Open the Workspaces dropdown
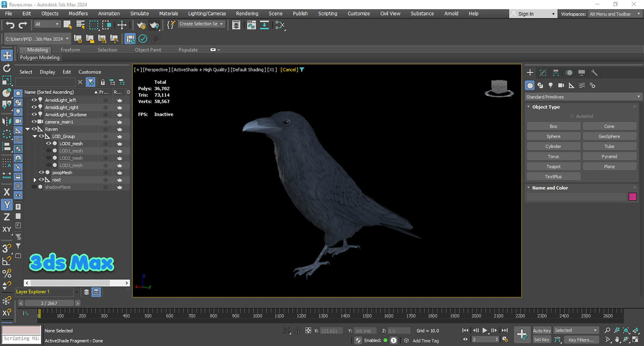 pyautogui.click(x=615, y=14)
